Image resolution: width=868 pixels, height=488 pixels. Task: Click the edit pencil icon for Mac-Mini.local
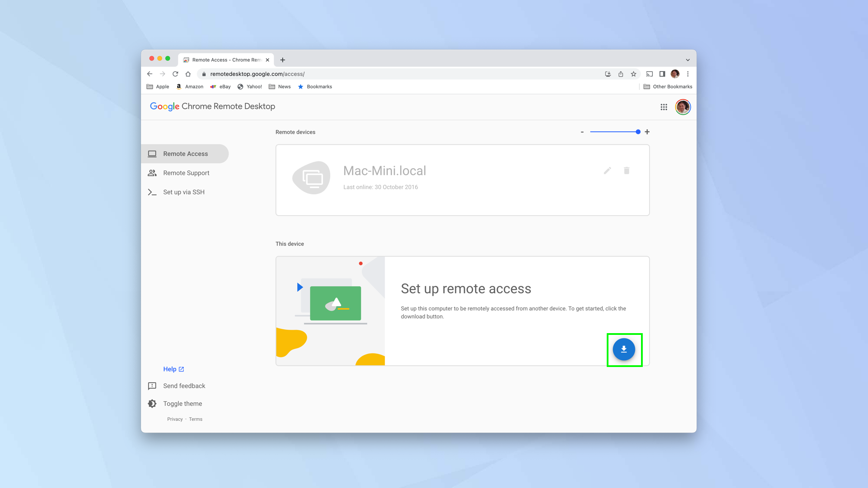608,171
